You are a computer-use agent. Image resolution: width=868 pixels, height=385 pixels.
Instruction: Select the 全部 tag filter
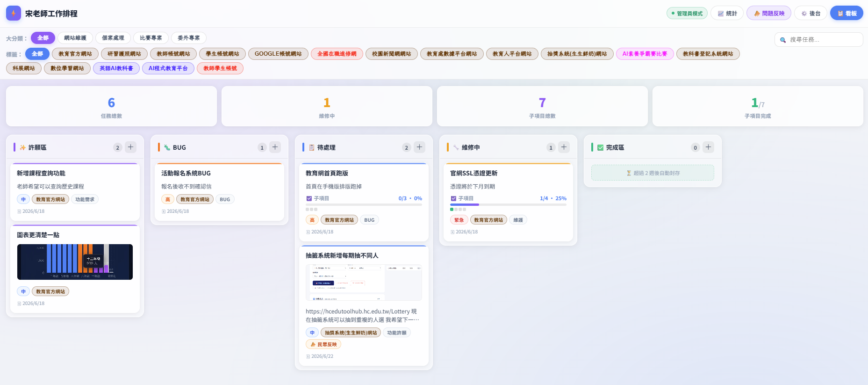[37, 54]
